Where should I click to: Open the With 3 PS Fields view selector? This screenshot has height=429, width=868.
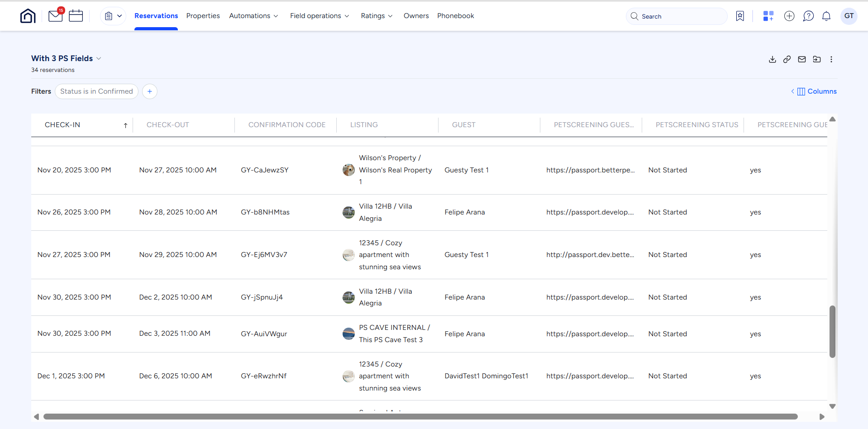(x=66, y=58)
